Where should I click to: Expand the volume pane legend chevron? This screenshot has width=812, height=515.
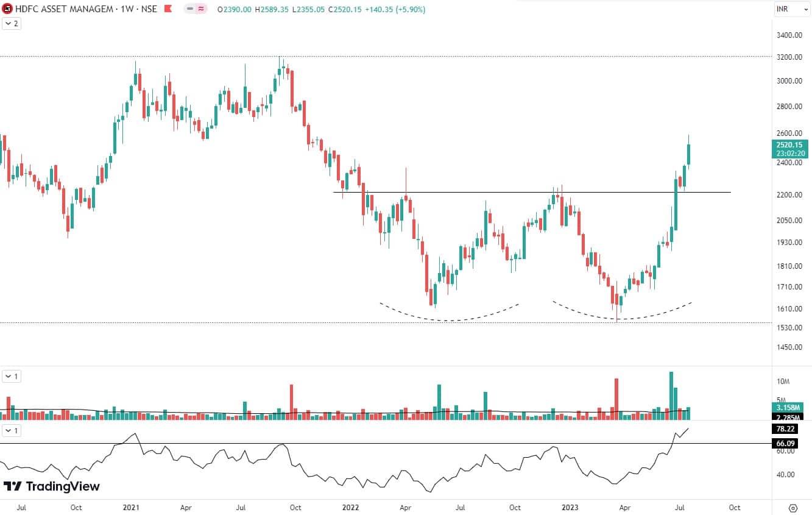(11, 376)
